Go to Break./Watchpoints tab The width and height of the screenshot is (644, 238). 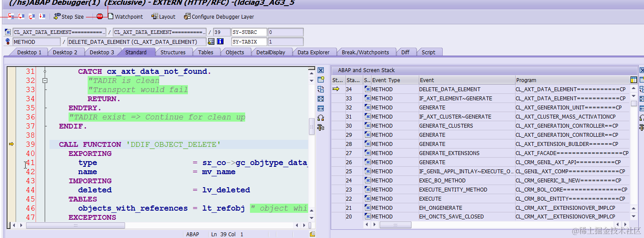pos(365,52)
